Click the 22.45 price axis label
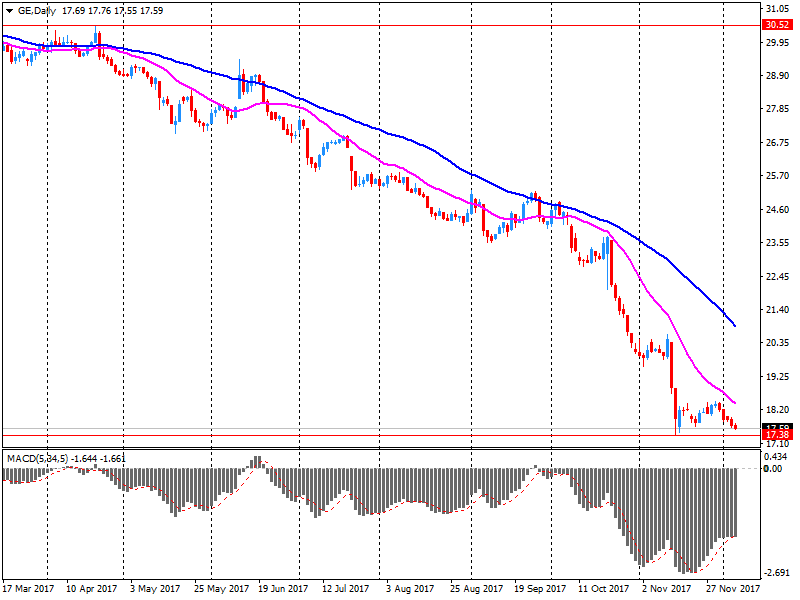 pyautogui.click(x=778, y=276)
